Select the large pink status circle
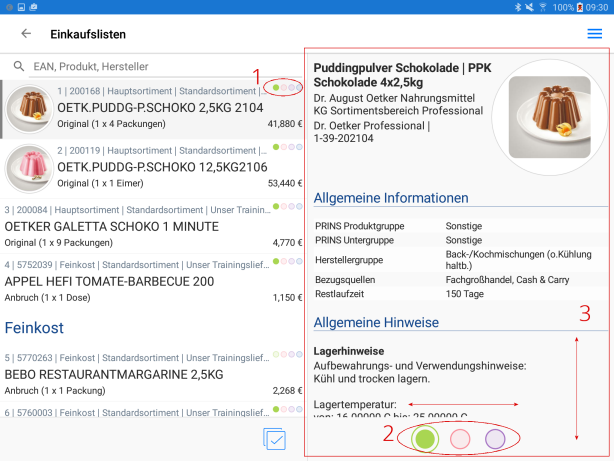This screenshot has height=461, width=614. [x=460, y=439]
